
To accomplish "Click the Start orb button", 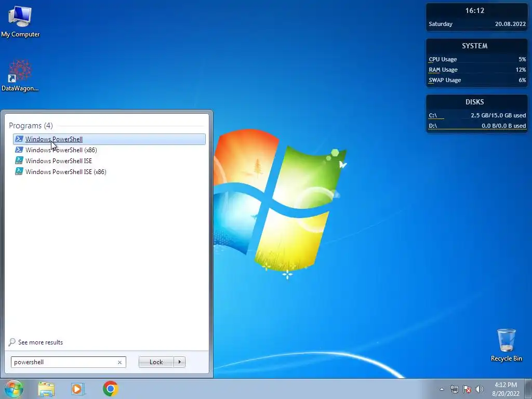I will [x=14, y=389].
